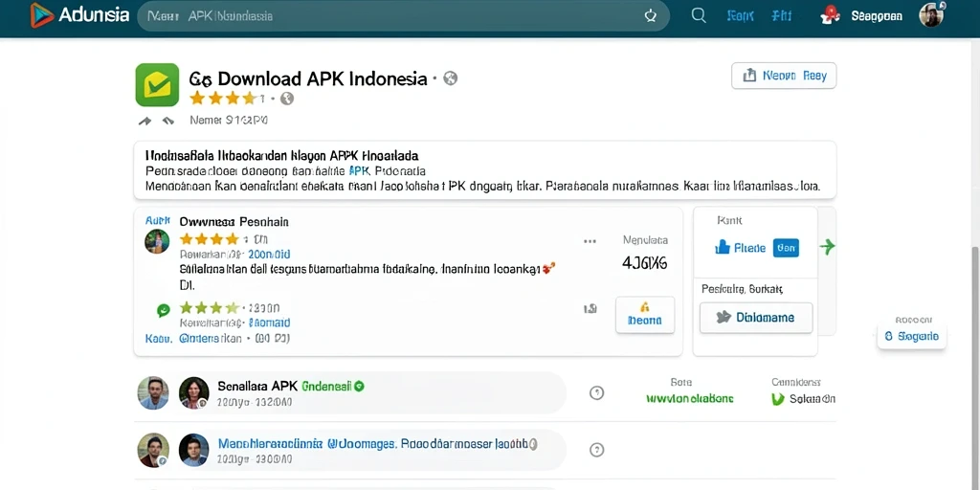Screen dimensions: 980x490
Task: Click the Go Download APK Indonesia title
Action: tap(308, 78)
